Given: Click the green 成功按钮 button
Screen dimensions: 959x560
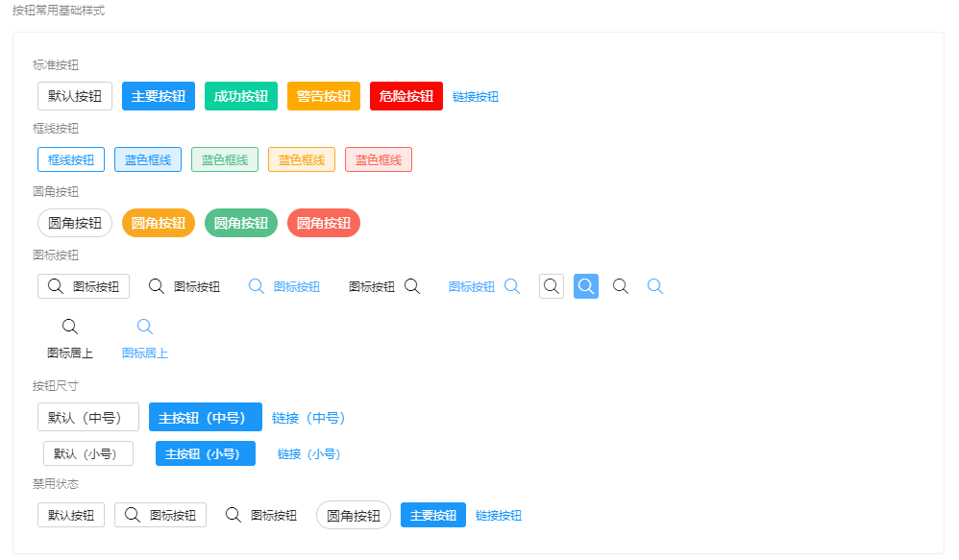Looking at the screenshot, I should (241, 96).
